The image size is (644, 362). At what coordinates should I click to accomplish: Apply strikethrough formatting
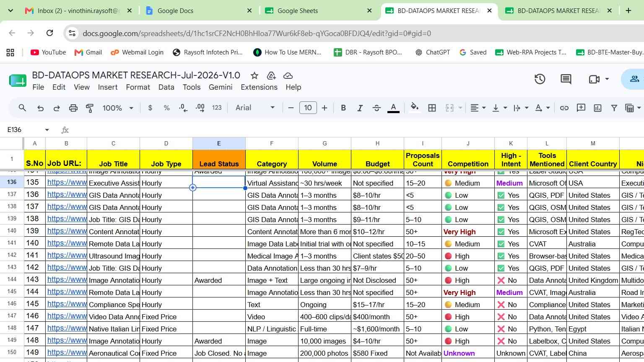377,108
